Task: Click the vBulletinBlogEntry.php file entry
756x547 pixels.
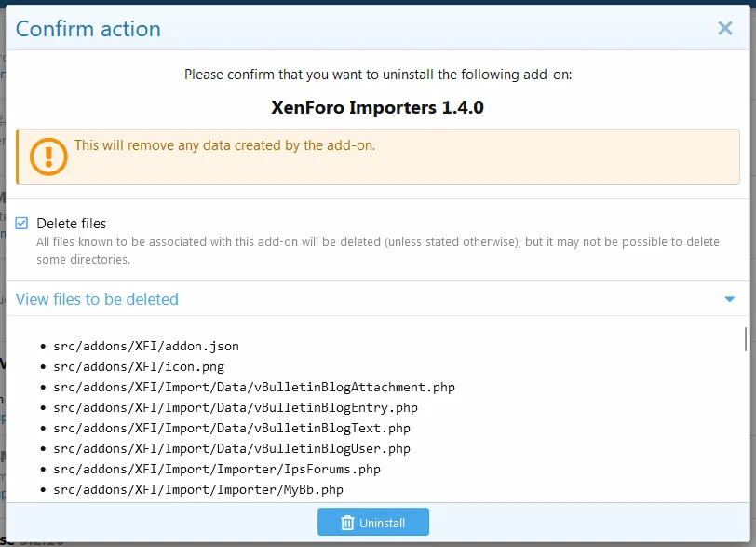Action: pos(235,407)
